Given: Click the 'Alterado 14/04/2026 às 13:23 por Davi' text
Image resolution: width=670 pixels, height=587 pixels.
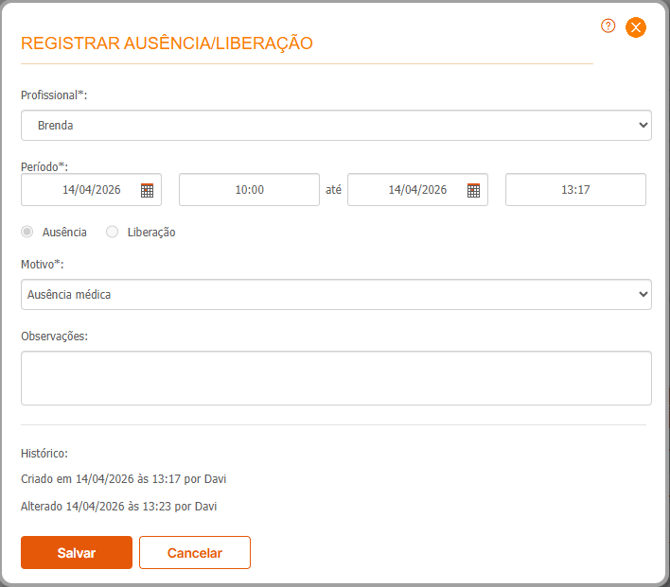Looking at the screenshot, I should (x=119, y=506).
